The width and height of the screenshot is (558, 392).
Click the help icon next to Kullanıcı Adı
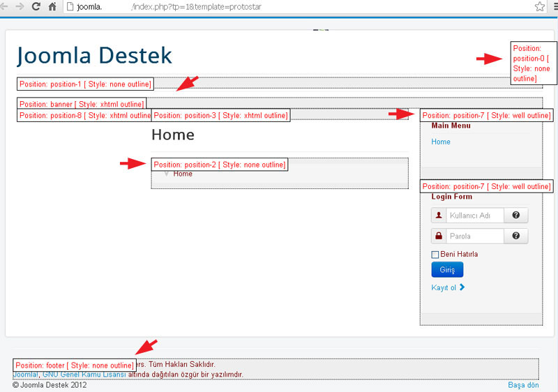[x=516, y=215]
